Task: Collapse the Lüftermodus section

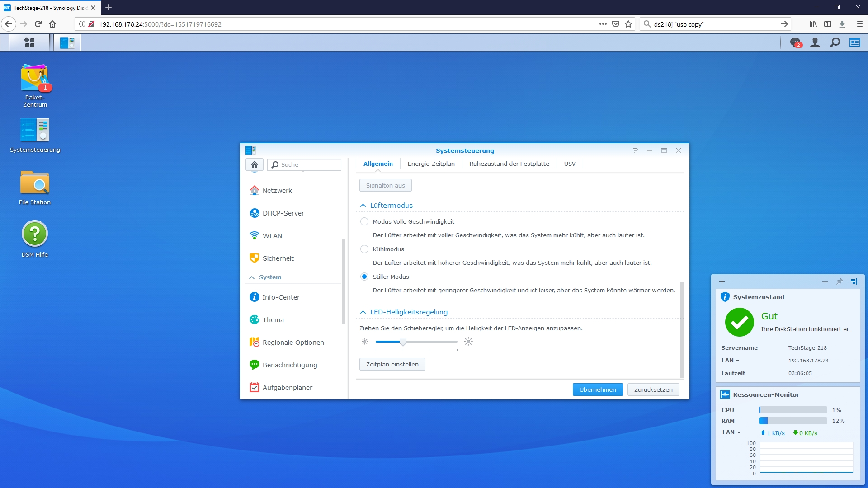Action: tap(363, 206)
